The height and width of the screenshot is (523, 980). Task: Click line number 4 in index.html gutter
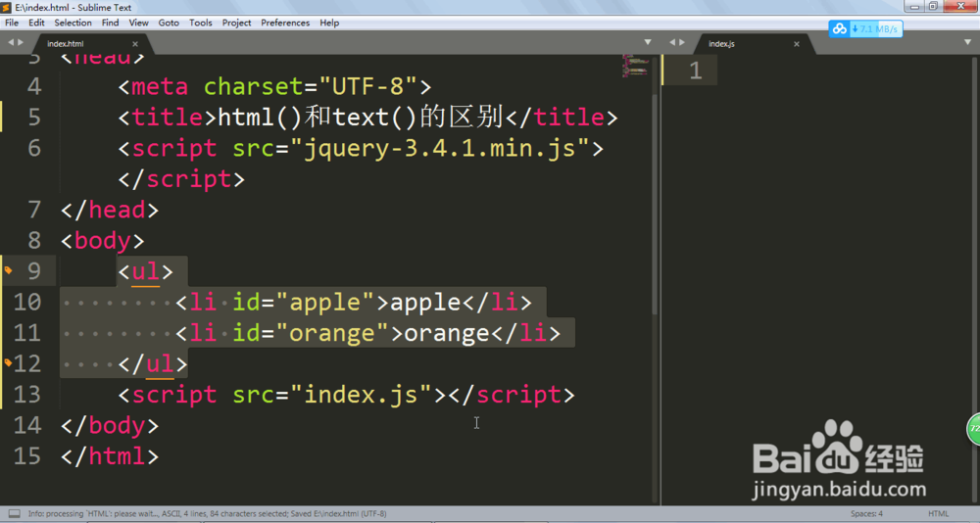[34, 86]
